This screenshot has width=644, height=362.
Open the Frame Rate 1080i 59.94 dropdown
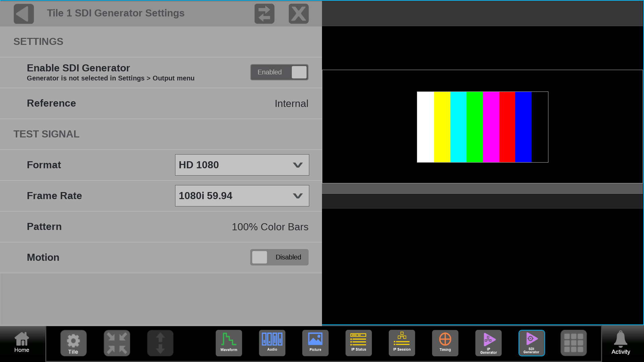(242, 196)
